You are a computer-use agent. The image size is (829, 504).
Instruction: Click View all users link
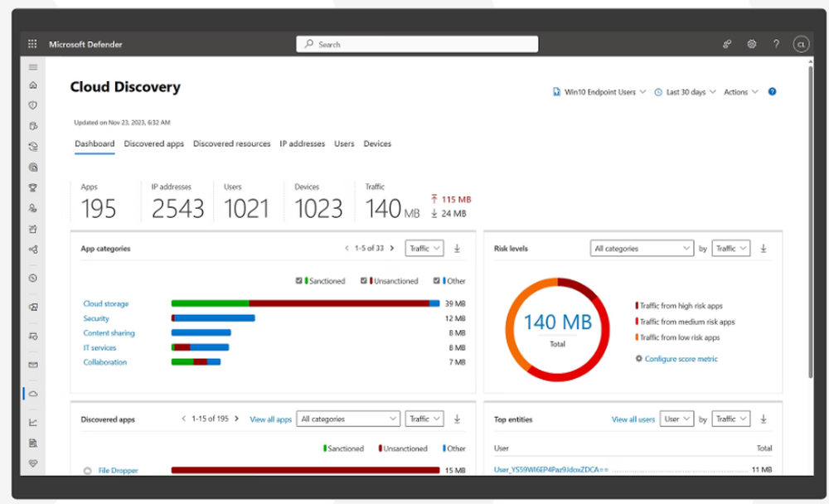(x=633, y=419)
